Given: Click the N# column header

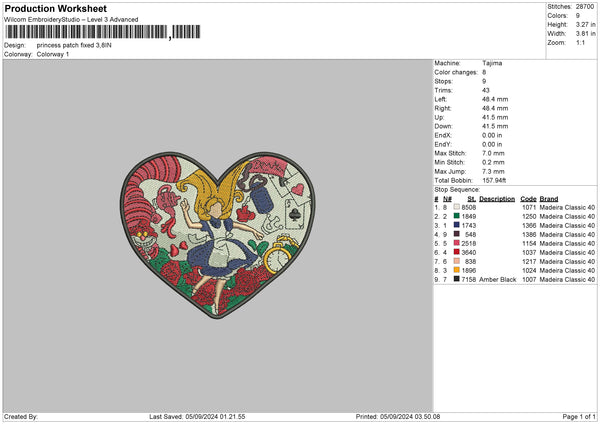Looking at the screenshot, I should pyautogui.click(x=447, y=199).
